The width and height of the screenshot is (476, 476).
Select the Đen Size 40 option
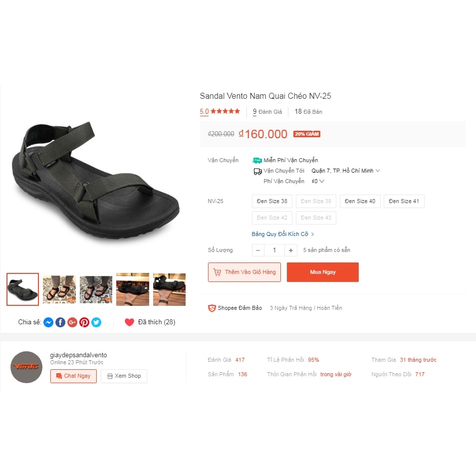(360, 201)
